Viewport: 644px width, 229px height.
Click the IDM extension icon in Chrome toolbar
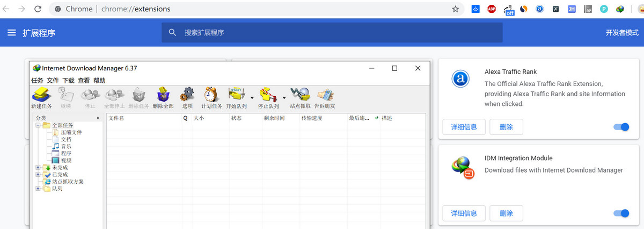pos(620,9)
